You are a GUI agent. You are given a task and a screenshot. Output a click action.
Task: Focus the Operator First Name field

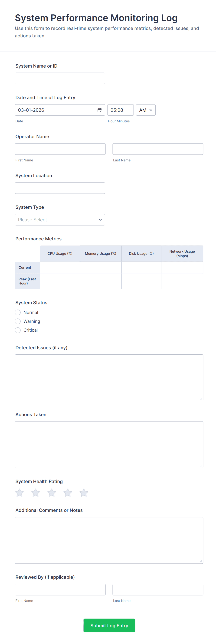click(60, 149)
